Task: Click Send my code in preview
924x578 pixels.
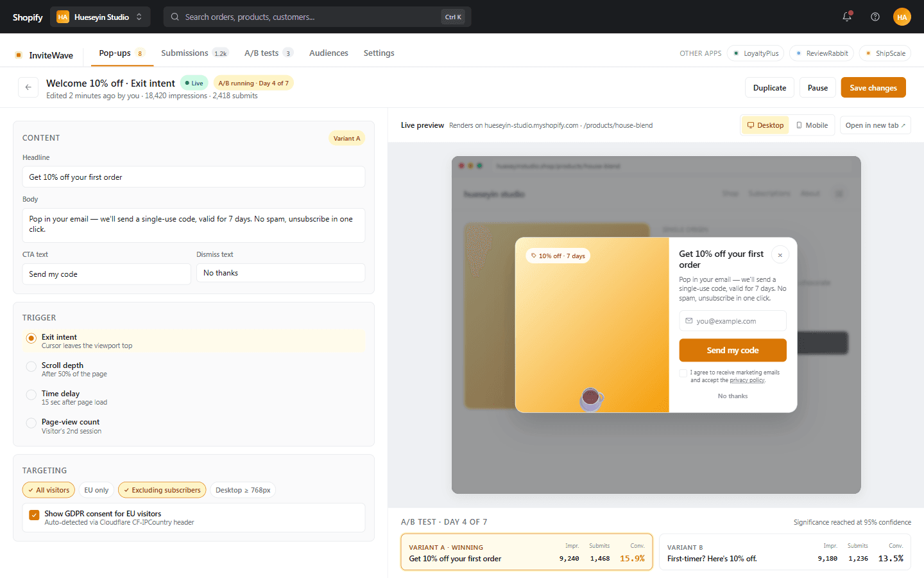Action: [x=733, y=350]
